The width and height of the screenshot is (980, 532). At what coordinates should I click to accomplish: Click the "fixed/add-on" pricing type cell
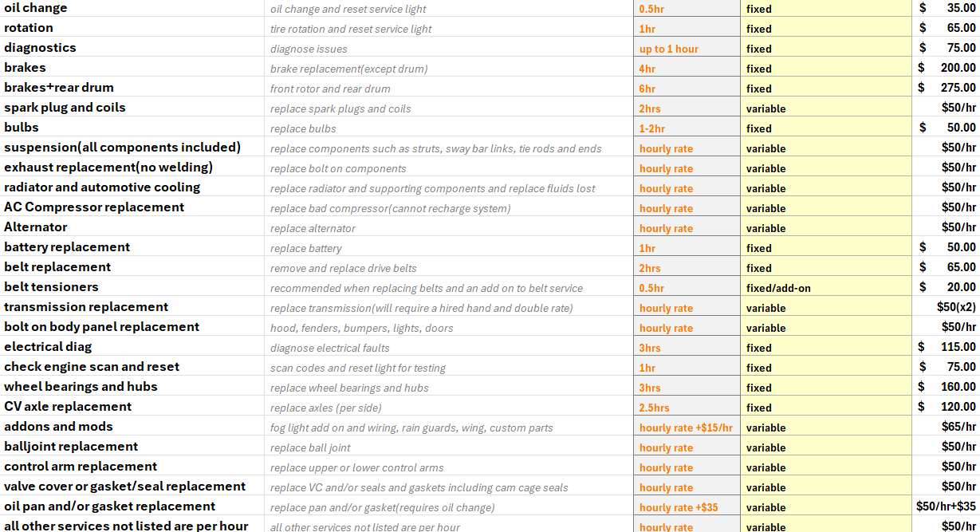coord(826,288)
